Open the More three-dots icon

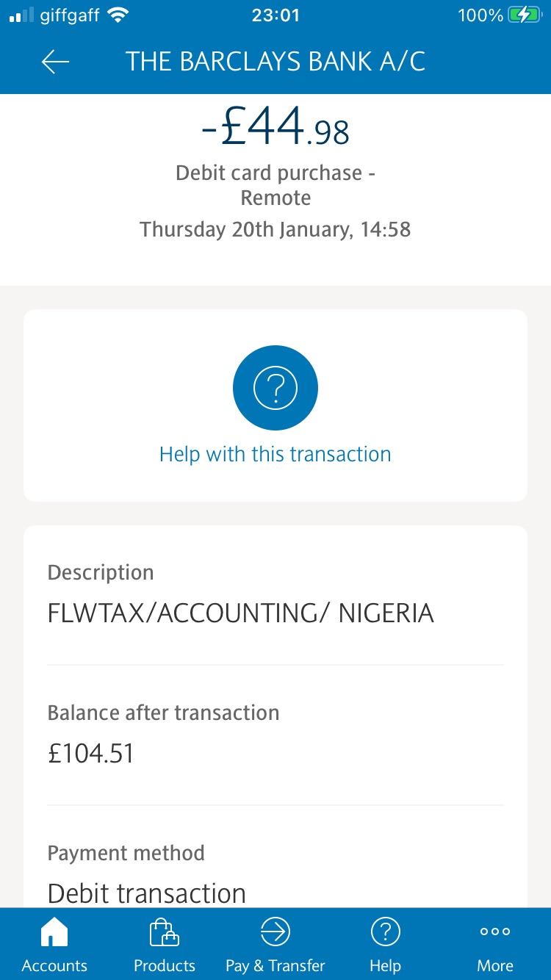click(x=495, y=932)
